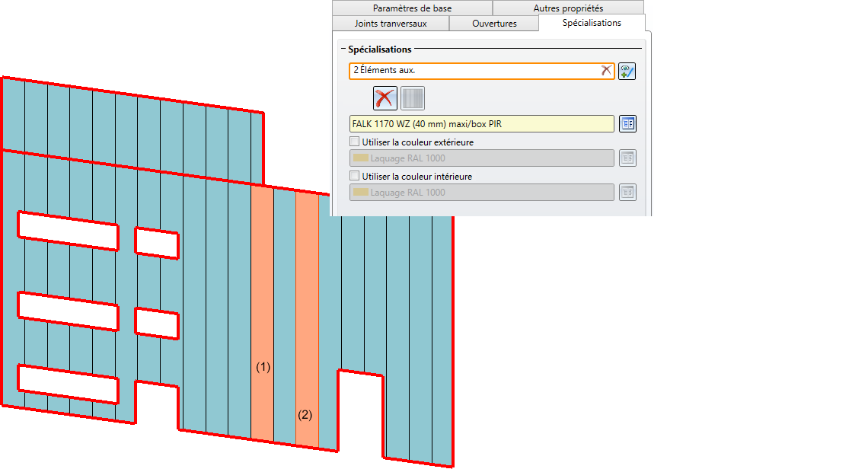Click the exterior RAL 1000 color swatch

(361, 158)
